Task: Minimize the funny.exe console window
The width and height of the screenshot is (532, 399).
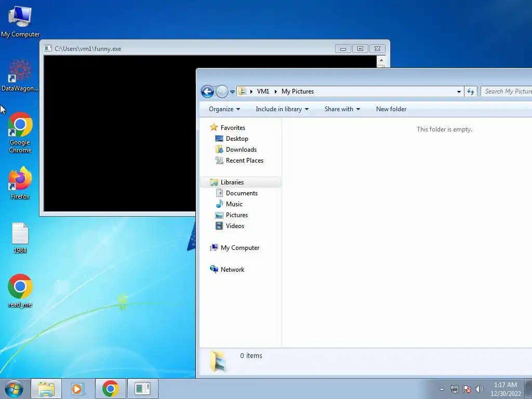Action: pyautogui.click(x=343, y=49)
